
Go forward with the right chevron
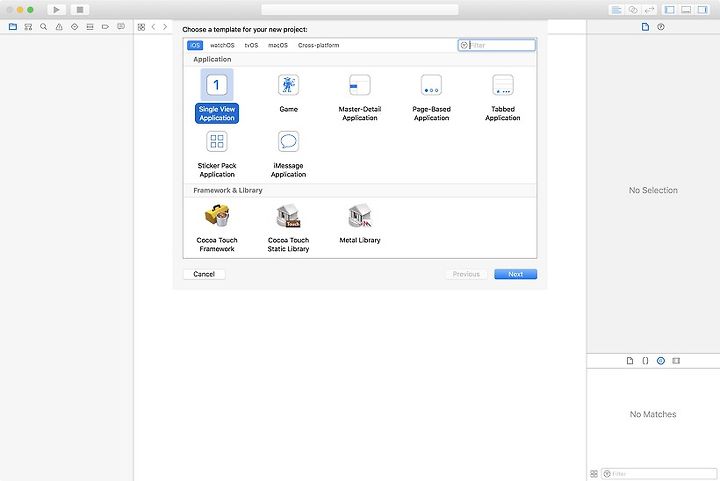[165, 27]
